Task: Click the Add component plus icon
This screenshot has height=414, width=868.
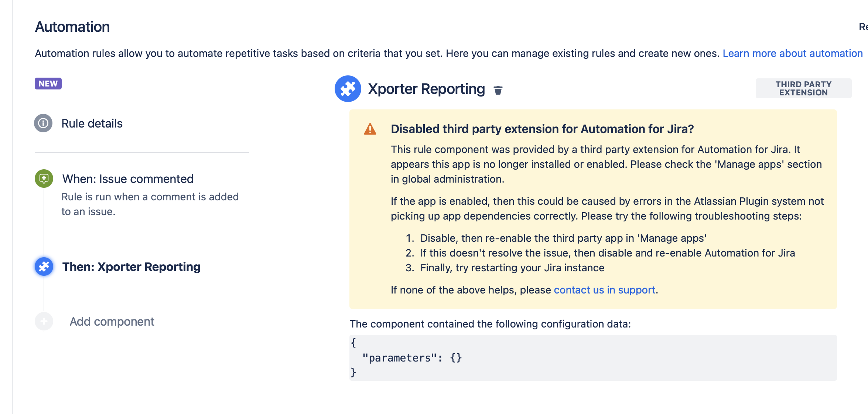Action: (44, 321)
